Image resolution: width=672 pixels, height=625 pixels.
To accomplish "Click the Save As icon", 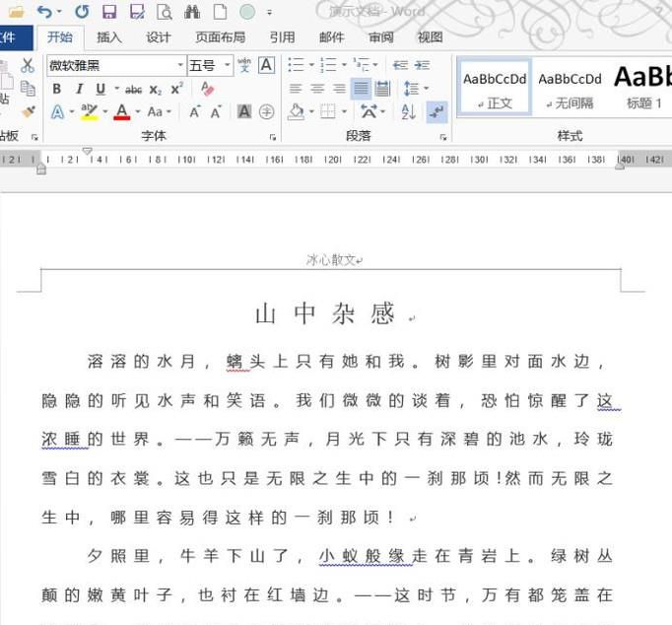I will pyautogui.click(x=137, y=12).
